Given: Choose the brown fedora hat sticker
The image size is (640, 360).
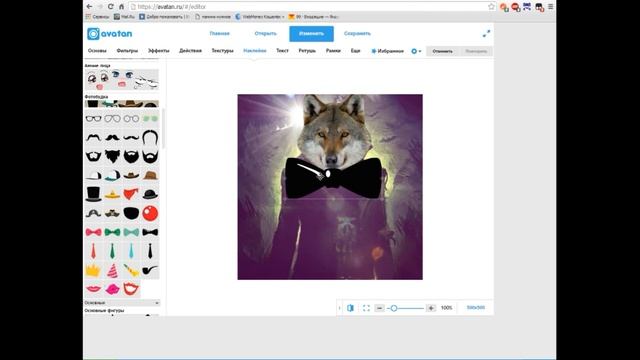Looking at the screenshot, I should click(150, 176).
